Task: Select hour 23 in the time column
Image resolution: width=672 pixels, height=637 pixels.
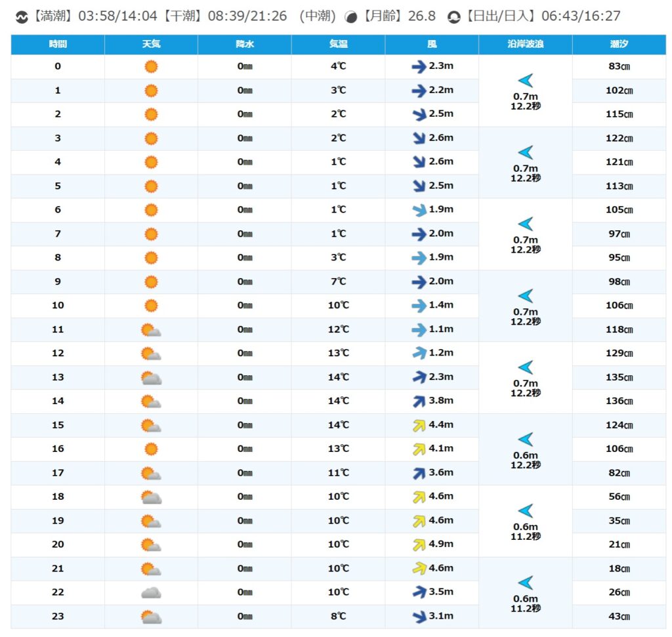Action: [58, 617]
